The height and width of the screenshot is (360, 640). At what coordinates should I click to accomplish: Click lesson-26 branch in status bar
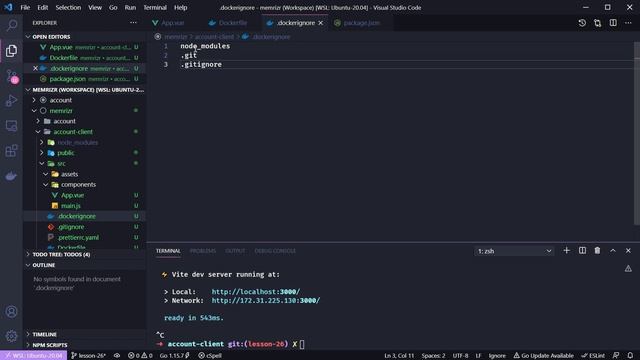click(88, 356)
